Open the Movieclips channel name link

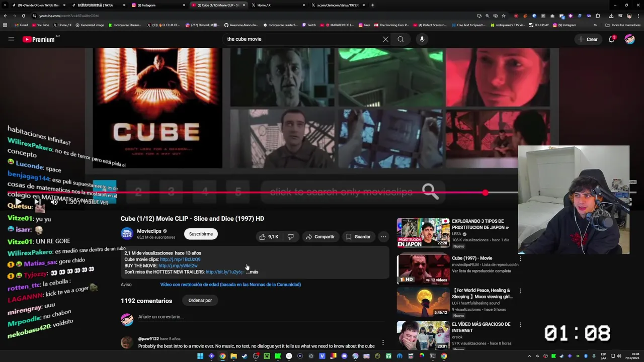(149, 231)
